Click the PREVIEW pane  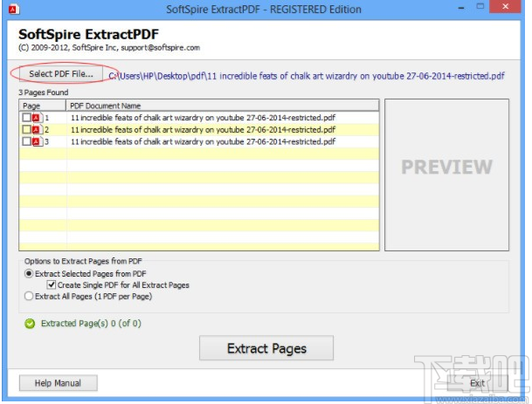point(446,175)
